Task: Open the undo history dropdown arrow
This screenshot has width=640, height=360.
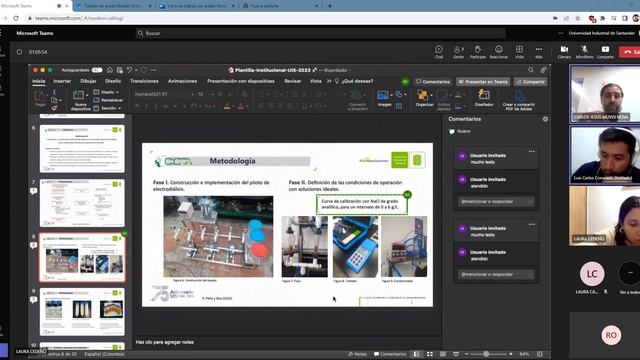Action: pos(136,70)
